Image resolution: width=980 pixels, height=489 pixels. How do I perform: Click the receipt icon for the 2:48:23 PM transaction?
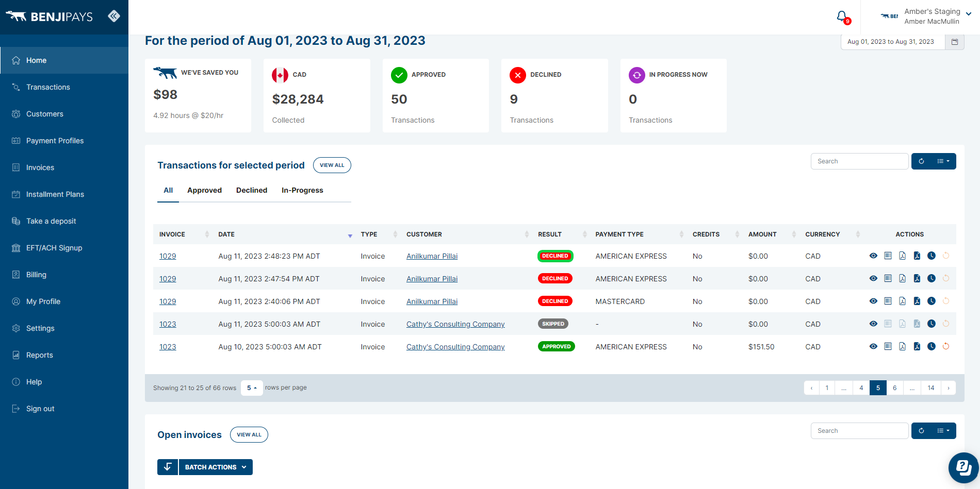point(888,256)
